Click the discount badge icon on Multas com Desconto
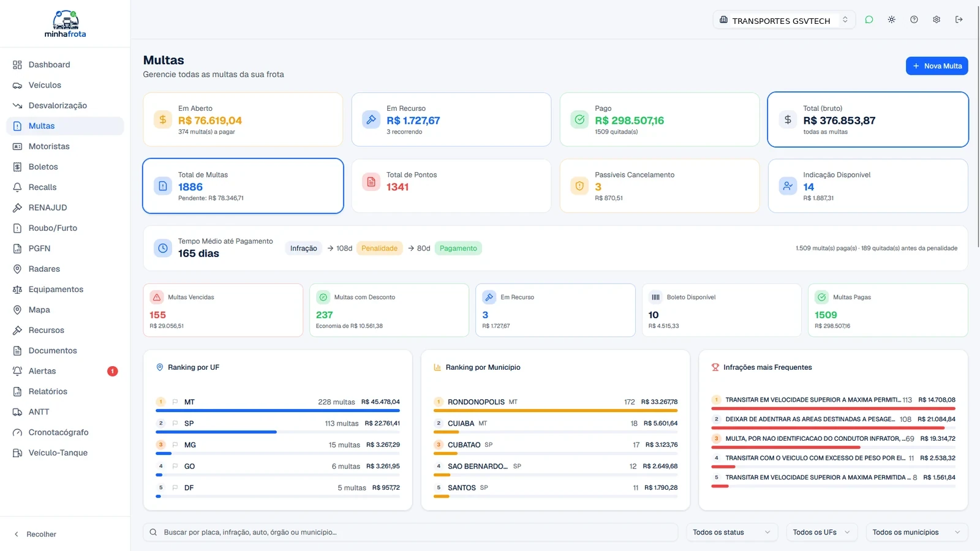980x551 pixels. 323,297
